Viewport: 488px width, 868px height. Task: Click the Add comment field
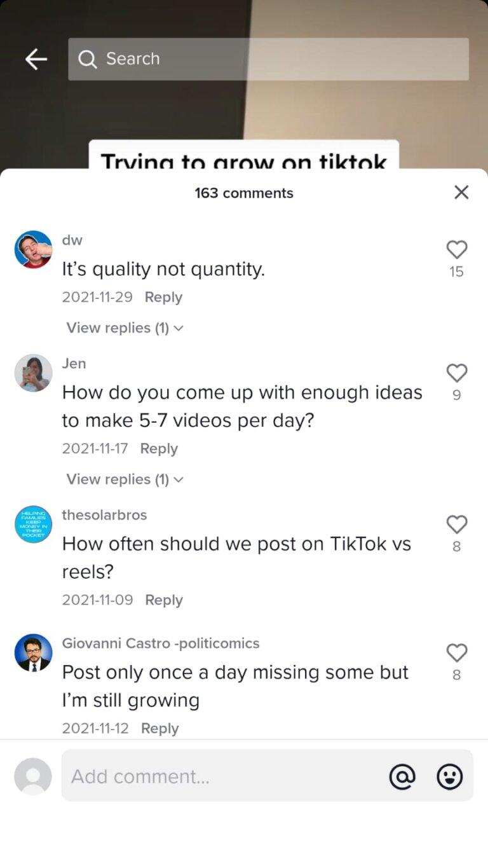point(191,776)
